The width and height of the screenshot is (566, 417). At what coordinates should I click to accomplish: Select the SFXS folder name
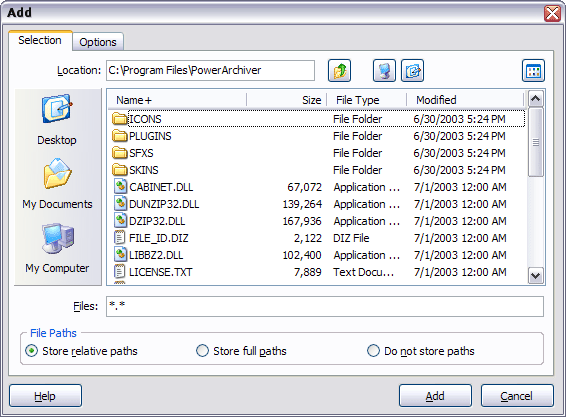(141, 153)
